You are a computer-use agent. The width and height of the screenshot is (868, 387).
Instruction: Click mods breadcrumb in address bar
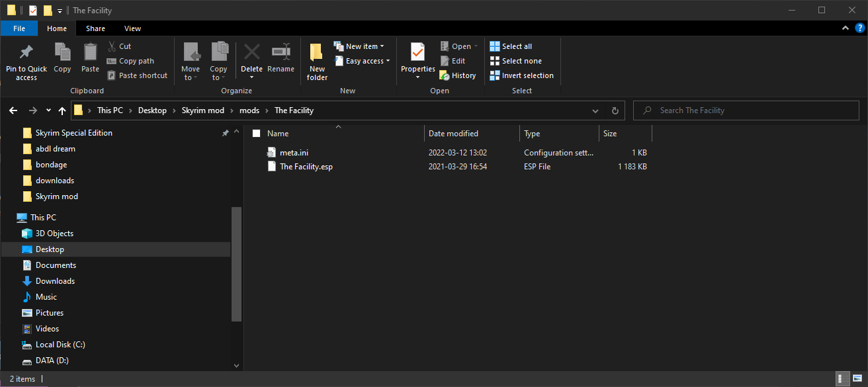tap(249, 110)
